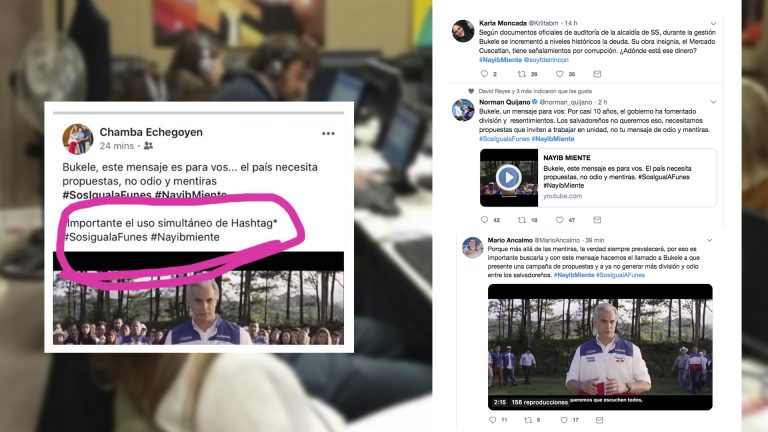
Task: Open the youtube.com link in Quijano's tweet
Action: coord(562,196)
